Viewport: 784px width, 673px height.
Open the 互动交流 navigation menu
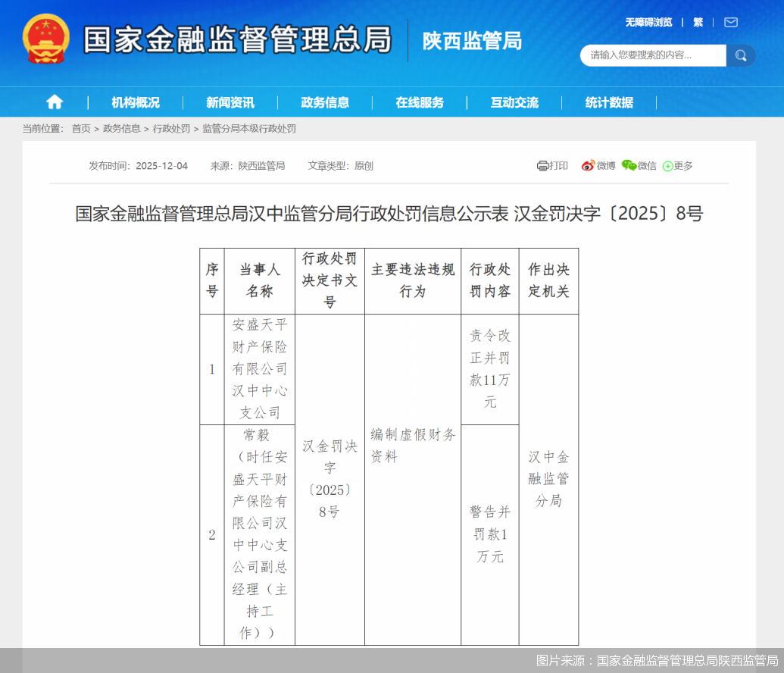pyautogui.click(x=514, y=102)
